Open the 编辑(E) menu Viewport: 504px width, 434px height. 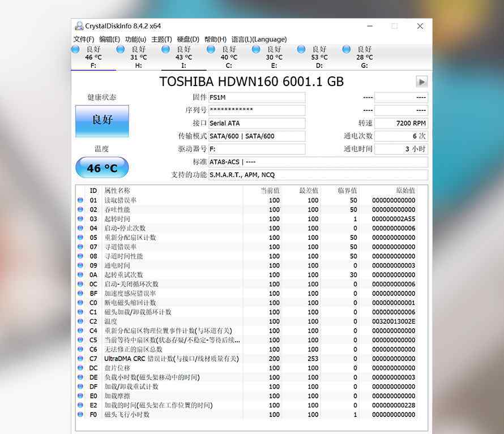click(110, 39)
